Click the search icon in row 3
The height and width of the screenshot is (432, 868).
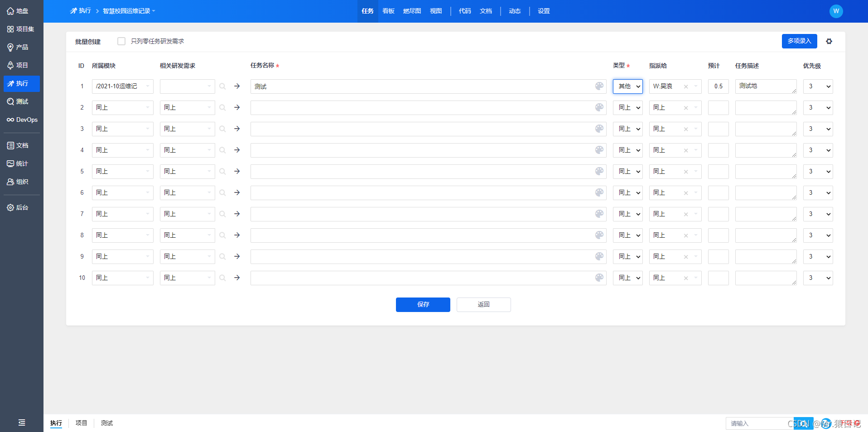222,129
